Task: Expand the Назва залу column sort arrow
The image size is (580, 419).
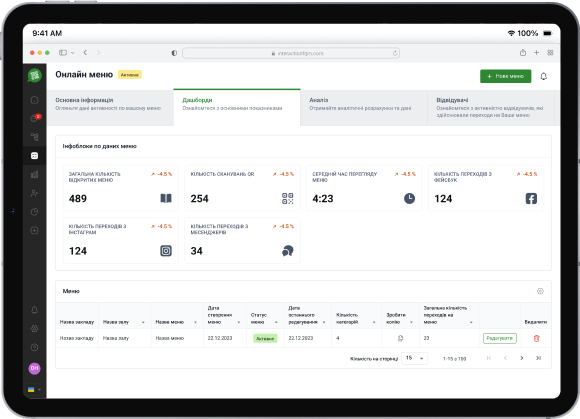Action: pos(143,322)
